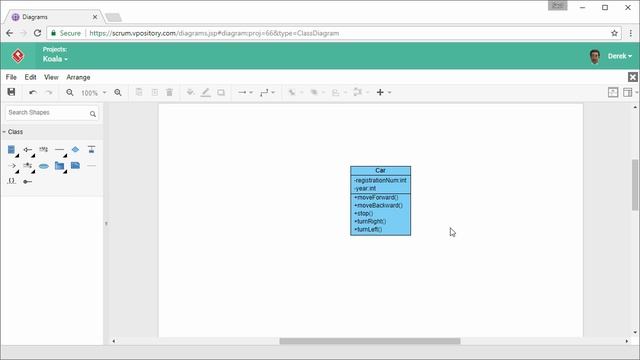
Task: Toggle the shadow rectangle icon
Action: point(221,93)
